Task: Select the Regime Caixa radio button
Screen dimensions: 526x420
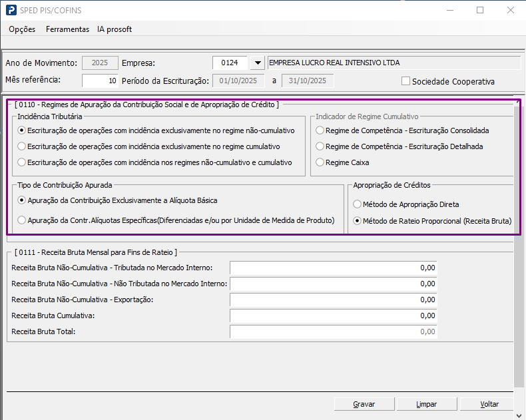Action: [x=320, y=162]
